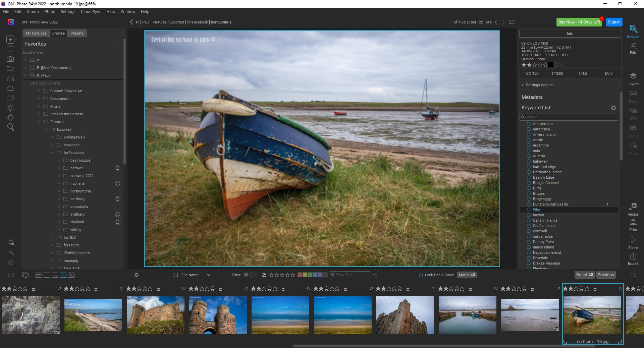This screenshot has width=644, height=348.
Task: Click the lightbulb sidebar icon
Action: click(x=10, y=108)
